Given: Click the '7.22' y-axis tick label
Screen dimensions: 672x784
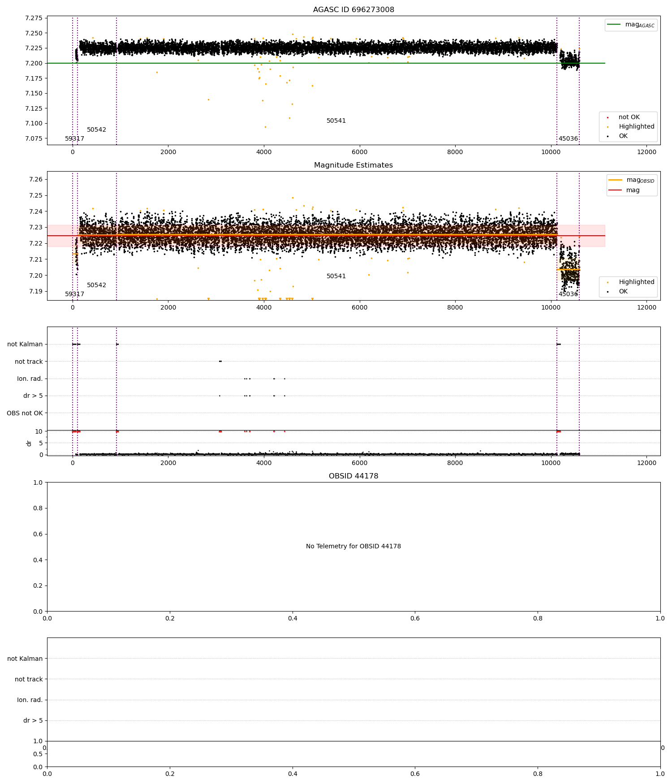Looking at the screenshot, I should pos(35,243).
